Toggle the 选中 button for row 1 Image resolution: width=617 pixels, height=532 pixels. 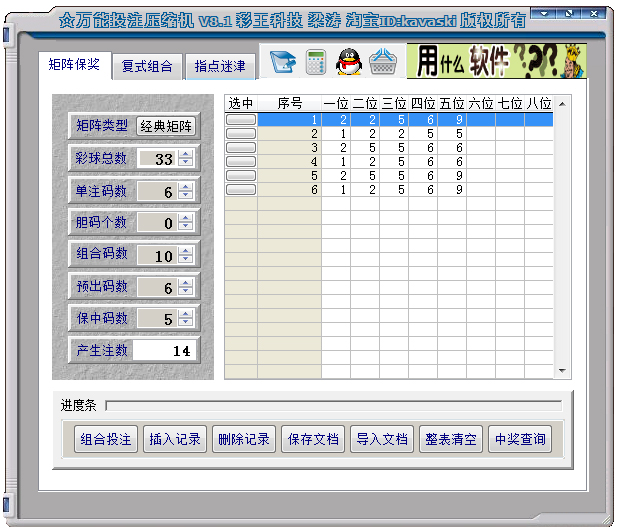(x=241, y=119)
